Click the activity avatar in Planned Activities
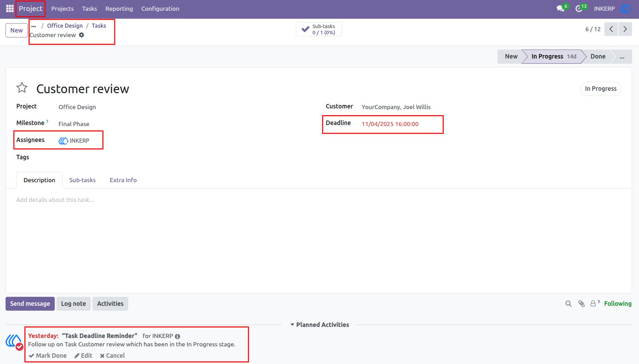639x364 pixels. coord(14,341)
